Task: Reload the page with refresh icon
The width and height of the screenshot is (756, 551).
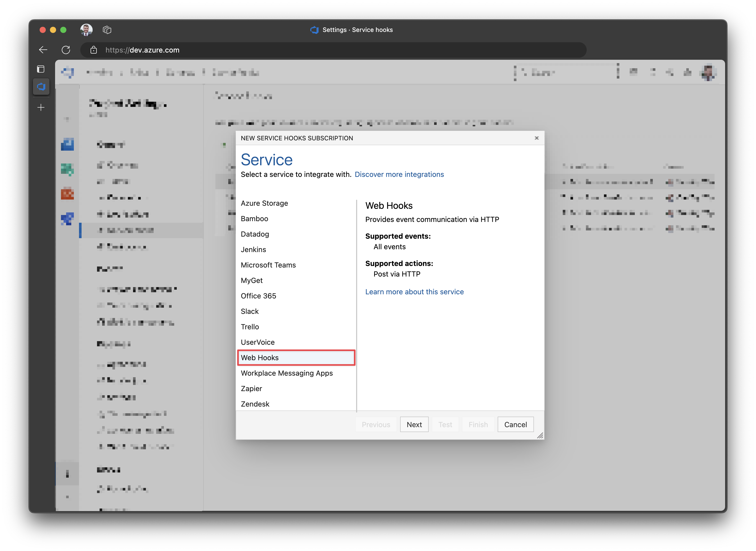Action: coord(66,50)
